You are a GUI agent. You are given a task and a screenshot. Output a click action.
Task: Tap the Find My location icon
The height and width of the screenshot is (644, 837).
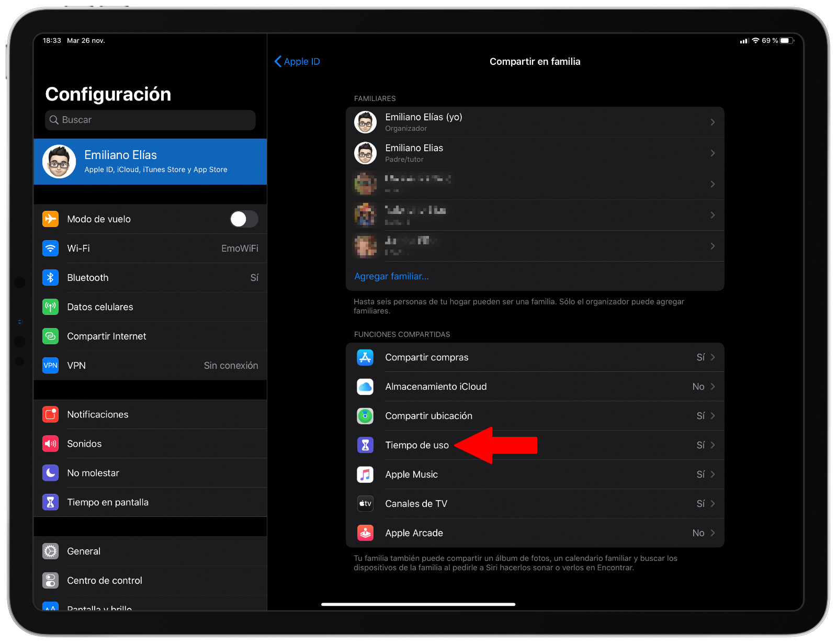pos(365,416)
